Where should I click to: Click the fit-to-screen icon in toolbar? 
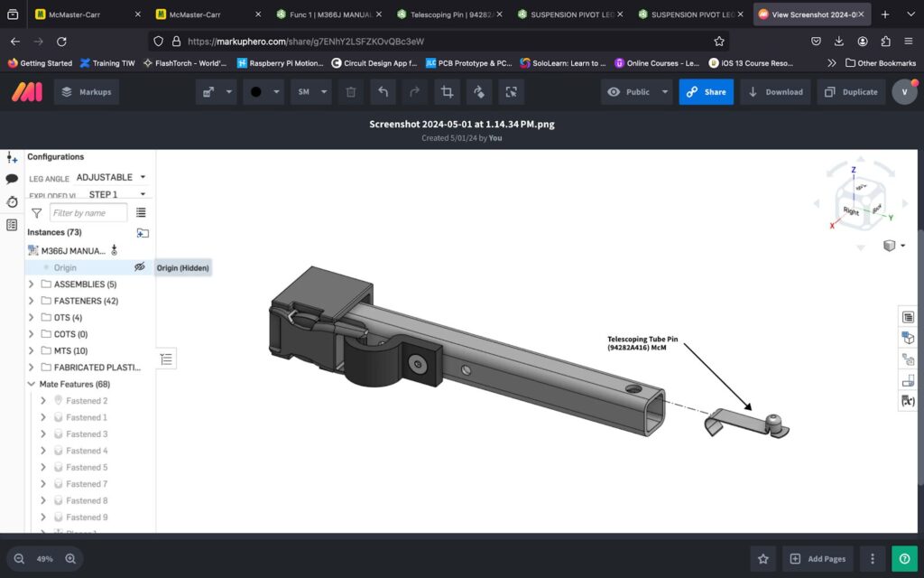pyautogui.click(x=511, y=91)
